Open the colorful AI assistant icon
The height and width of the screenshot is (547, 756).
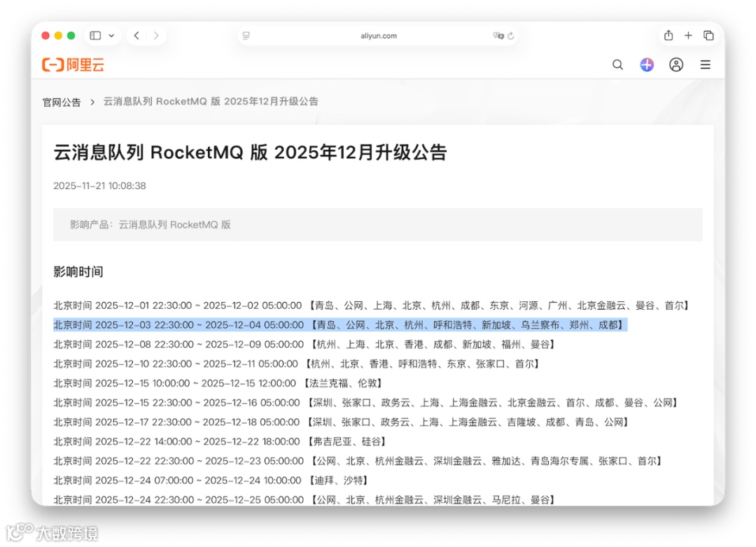click(x=647, y=64)
